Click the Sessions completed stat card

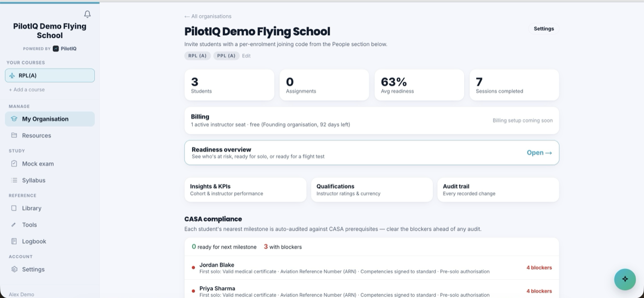pyautogui.click(x=514, y=85)
